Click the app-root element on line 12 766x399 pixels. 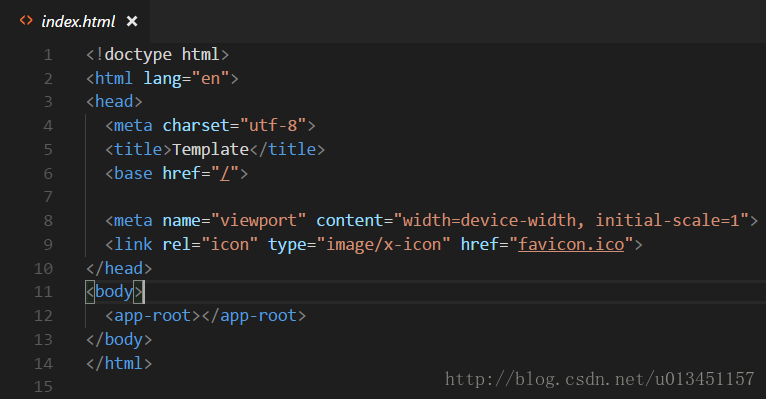point(205,315)
